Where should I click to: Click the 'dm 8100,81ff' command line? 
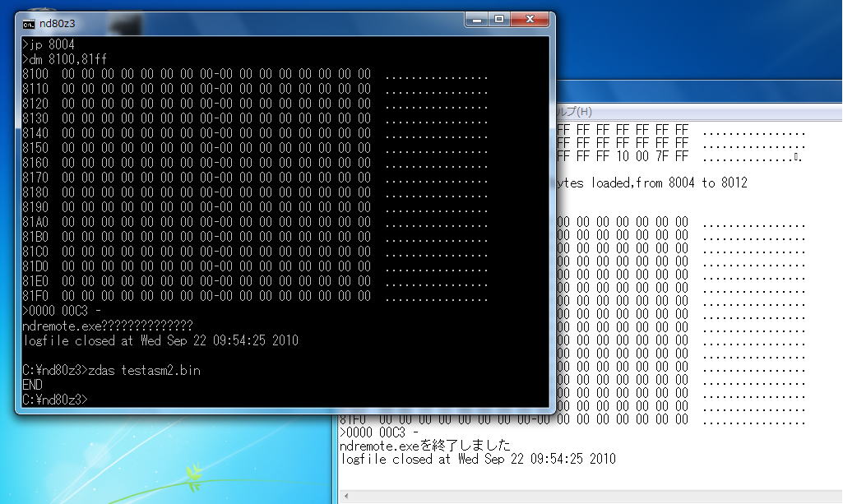coord(65,59)
